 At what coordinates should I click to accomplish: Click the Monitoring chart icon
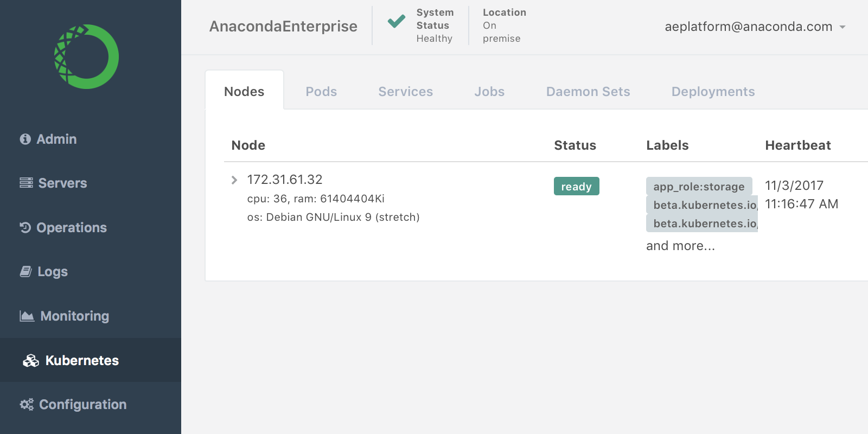click(27, 316)
